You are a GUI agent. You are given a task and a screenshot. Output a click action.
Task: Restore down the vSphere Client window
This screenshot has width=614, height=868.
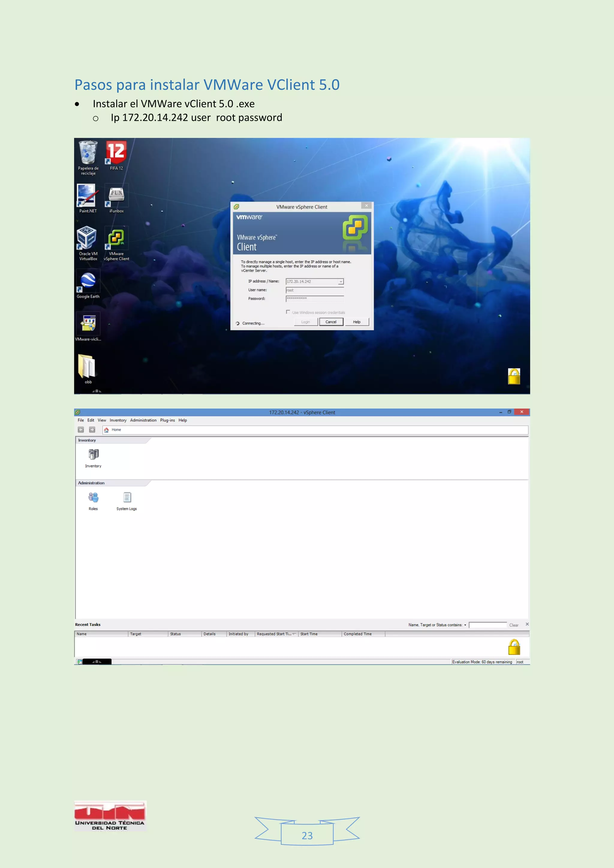(x=509, y=412)
